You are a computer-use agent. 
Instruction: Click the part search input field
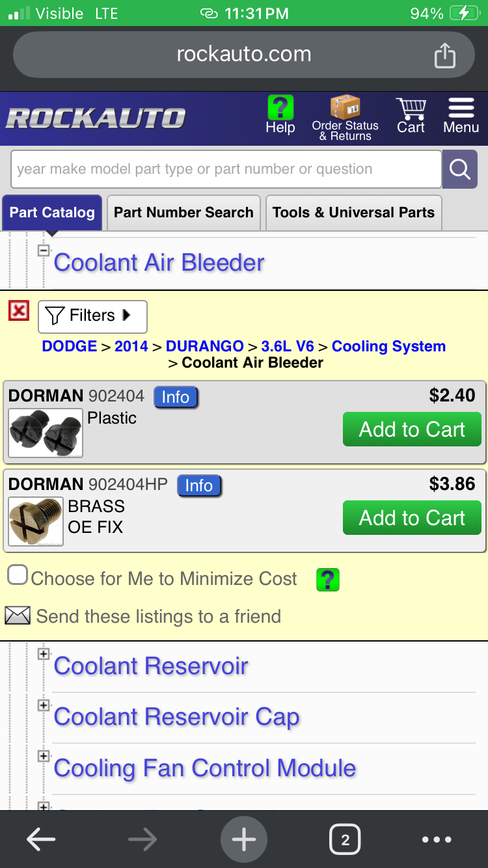[226, 169]
